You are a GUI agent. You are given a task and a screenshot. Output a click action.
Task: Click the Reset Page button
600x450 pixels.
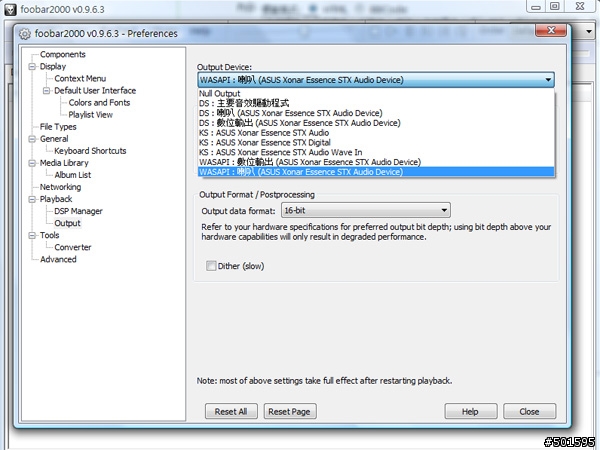pos(290,411)
